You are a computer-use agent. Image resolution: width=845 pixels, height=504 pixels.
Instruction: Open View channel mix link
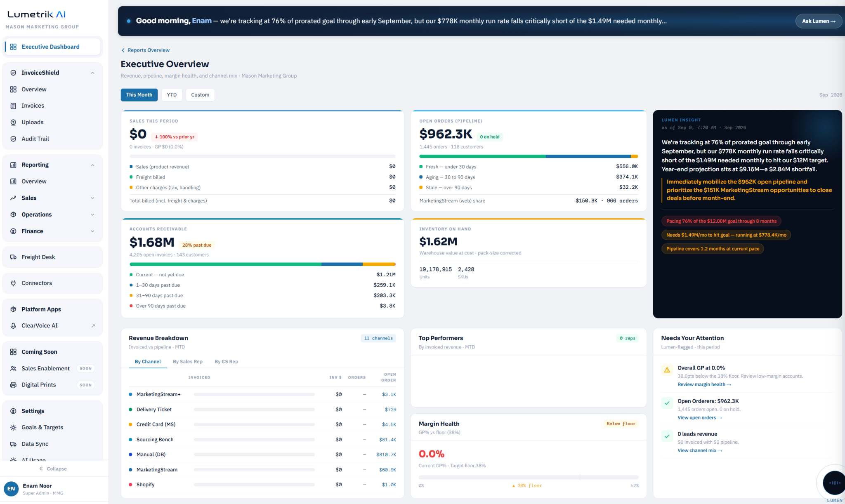pos(700,451)
